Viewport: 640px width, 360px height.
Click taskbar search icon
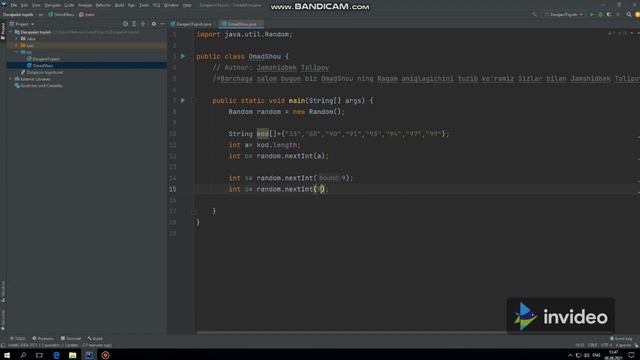23,355
